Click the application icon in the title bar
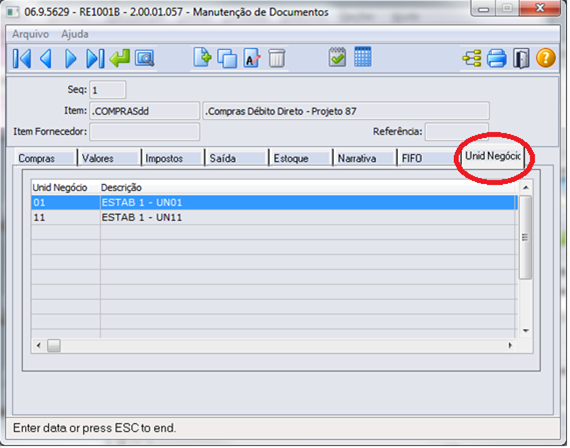Image resolution: width=570 pixels, height=448 pixels. coord(13,12)
